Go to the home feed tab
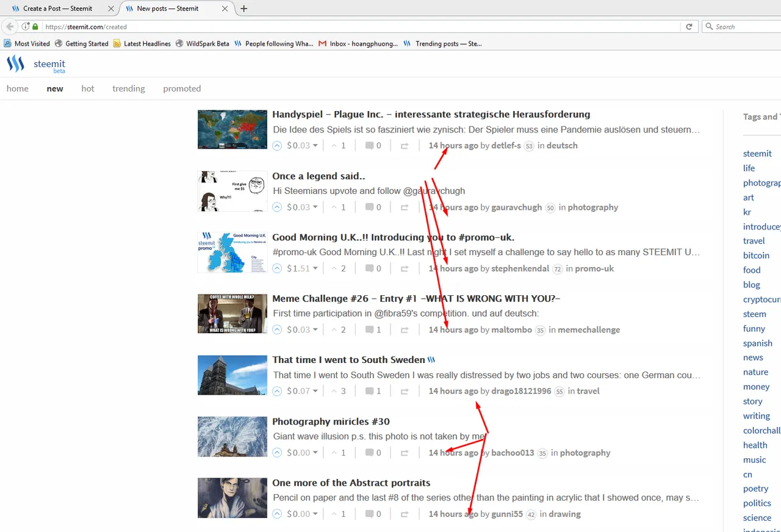This screenshot has width=781, height=532. (x=18, y=88)
